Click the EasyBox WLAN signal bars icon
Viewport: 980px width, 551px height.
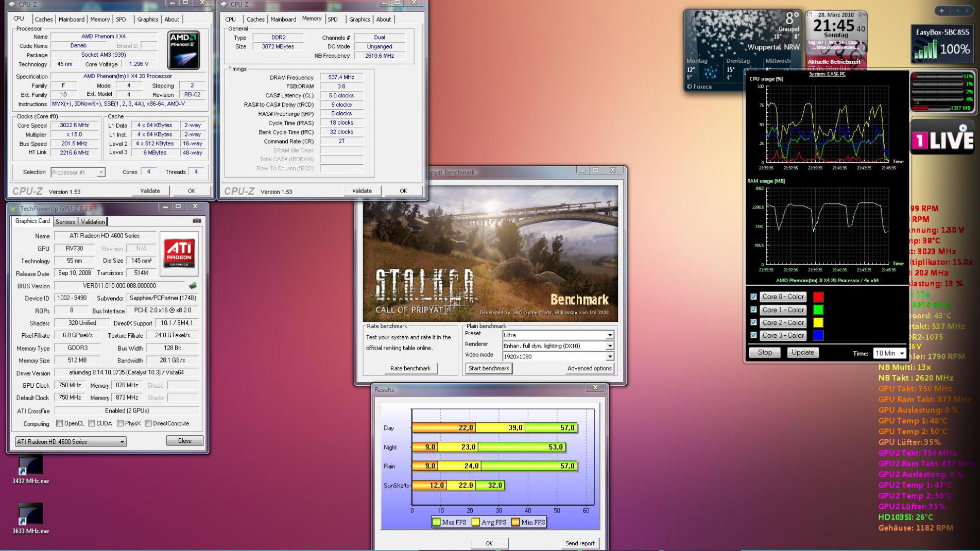[x=925, y=50]
